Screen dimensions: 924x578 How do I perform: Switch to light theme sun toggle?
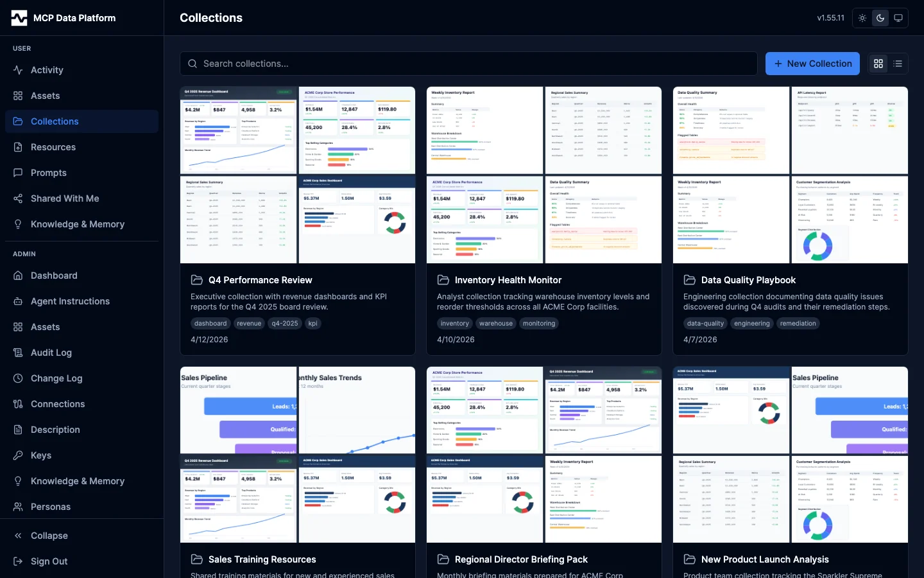coord(862,18)
